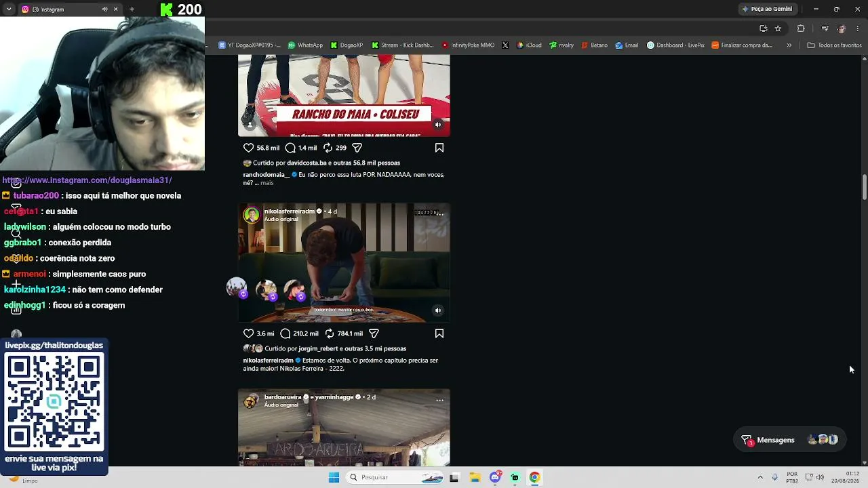Open Email bookmark

pyautogui.click(x=627, y=45)
